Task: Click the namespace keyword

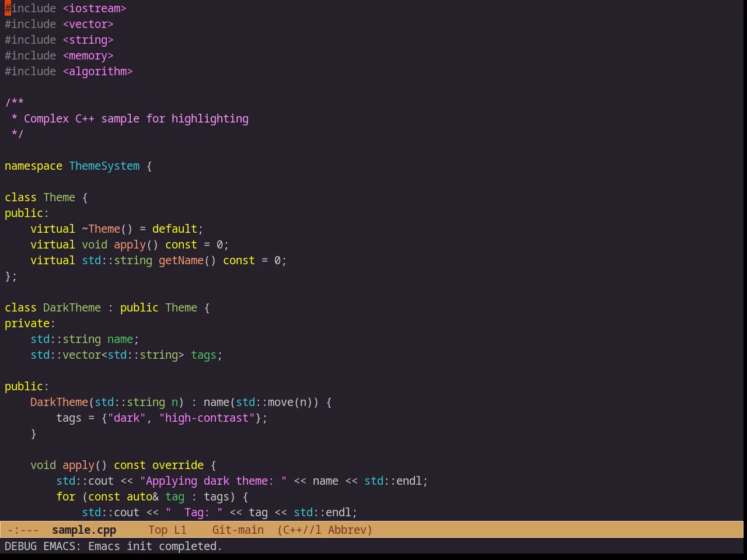Action: 33,166
